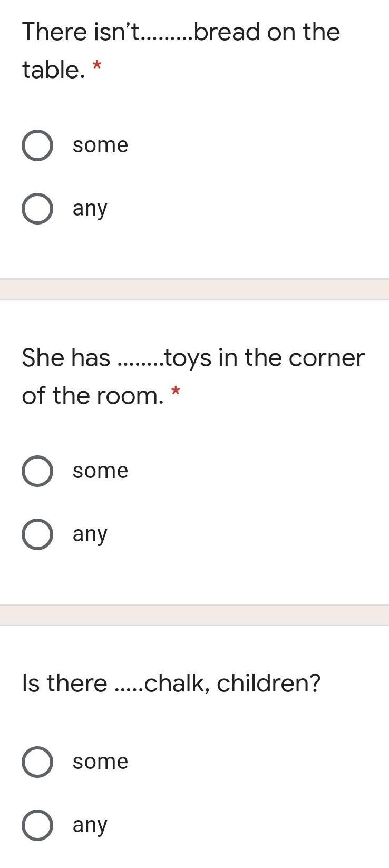Click the 'She has' question text
Screen dimensions: 389x868
click(66, 358)
